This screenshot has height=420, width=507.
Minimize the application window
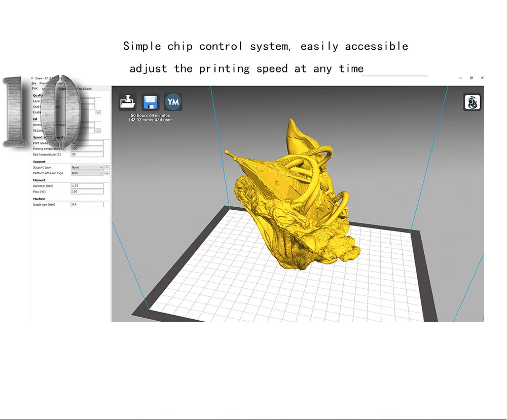pos(460,78)
